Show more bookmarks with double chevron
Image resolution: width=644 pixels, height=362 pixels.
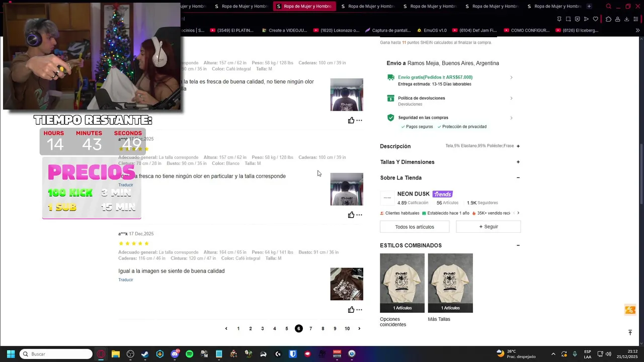point(637,30)
